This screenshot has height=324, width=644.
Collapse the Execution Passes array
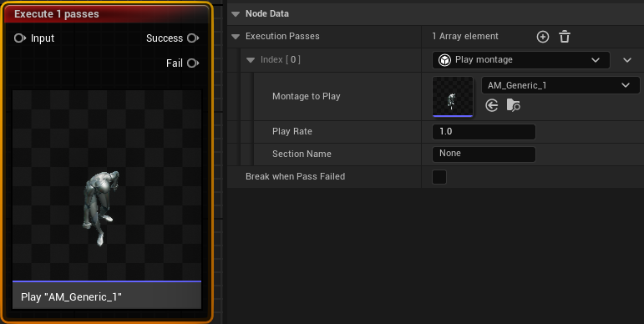coord(236,37)
